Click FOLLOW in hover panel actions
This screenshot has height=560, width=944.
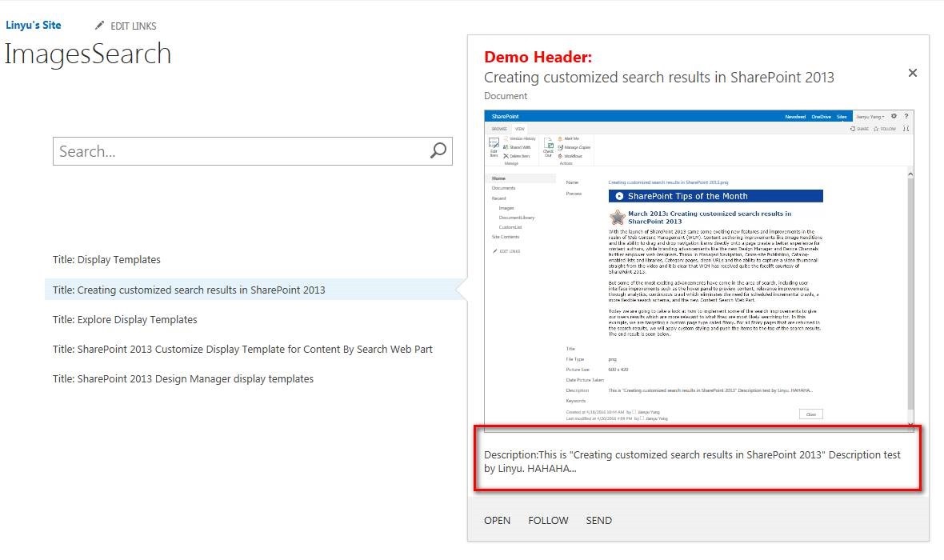549,520
